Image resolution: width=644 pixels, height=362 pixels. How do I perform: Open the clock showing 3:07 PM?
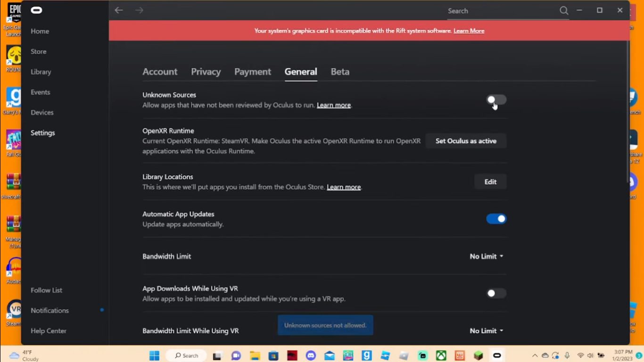tap(623, 355)
